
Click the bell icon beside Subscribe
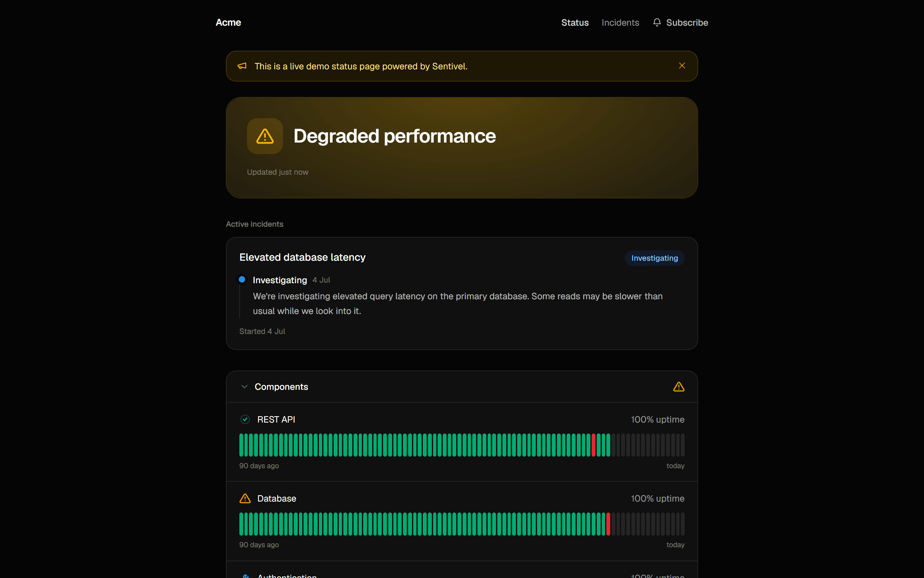[657, 22]
